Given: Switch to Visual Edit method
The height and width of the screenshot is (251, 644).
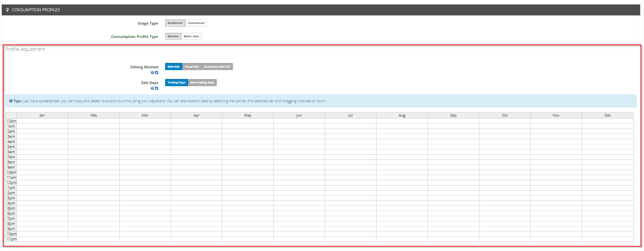Looking at the screenshot, I should click(191, 67).
